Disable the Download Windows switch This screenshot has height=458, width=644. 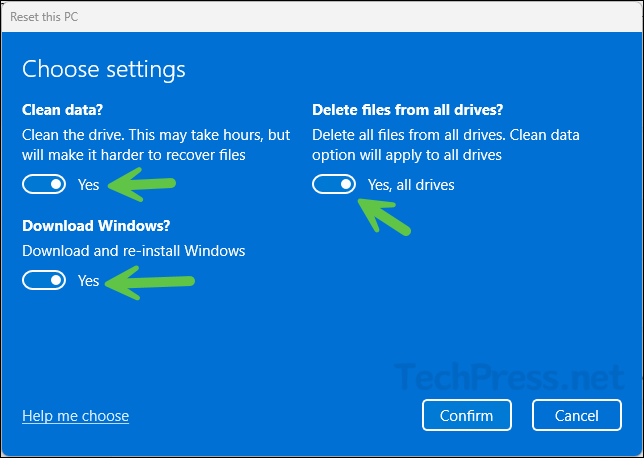tap(44, 281)
